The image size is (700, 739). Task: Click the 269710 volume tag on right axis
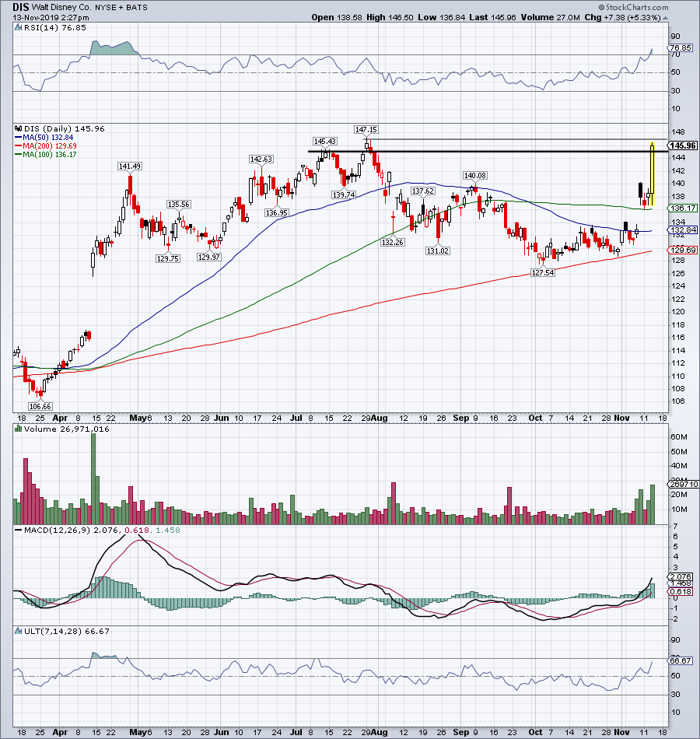(683, 484)
